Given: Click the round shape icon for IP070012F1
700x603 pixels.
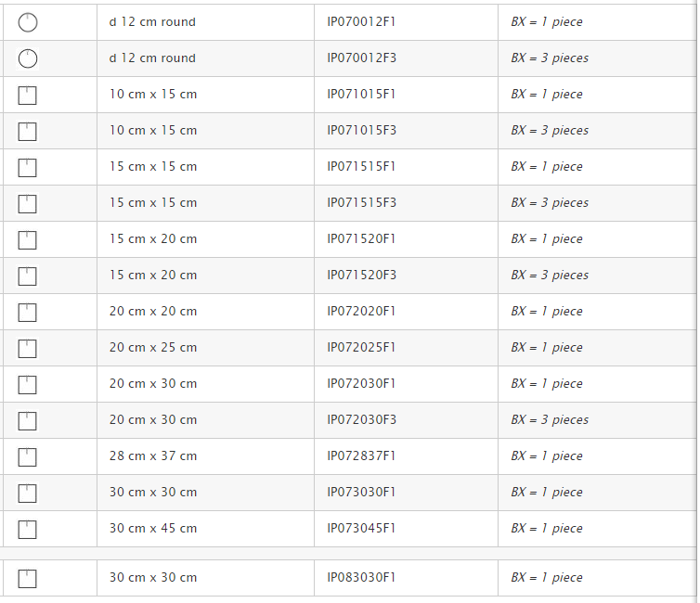Looking at the screenshot, I should [28, 22].
